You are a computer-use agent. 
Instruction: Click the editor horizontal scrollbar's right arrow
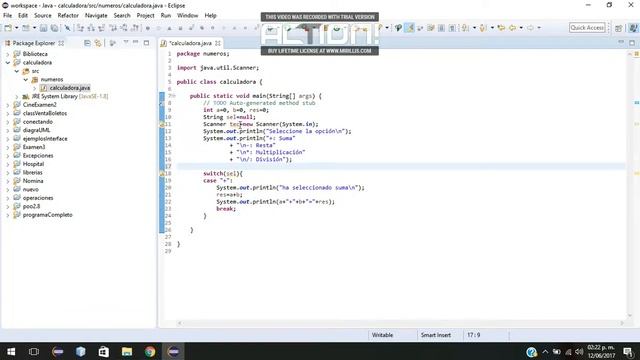622,323
